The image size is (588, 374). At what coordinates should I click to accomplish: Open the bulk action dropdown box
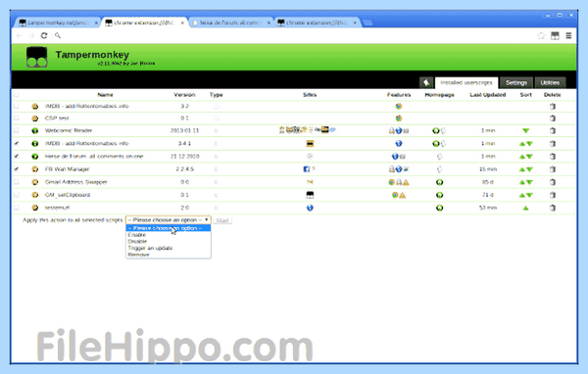point(169,220)
